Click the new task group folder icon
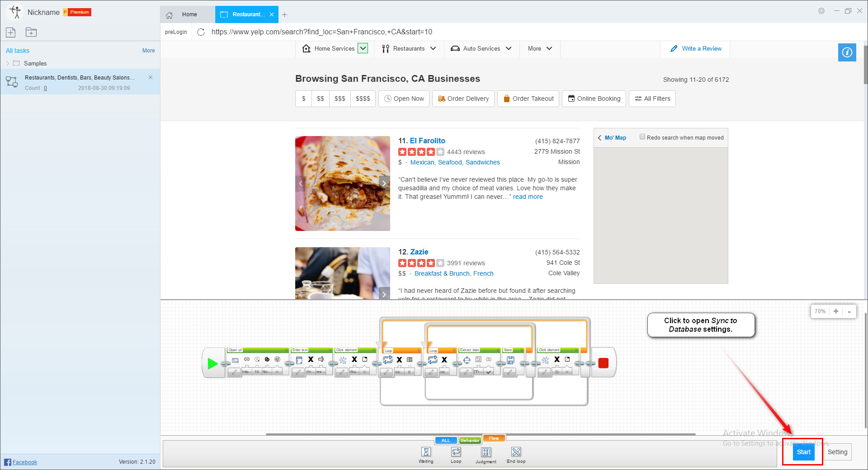Viewport: 868px width, 470px height. (x=31, y=32)
